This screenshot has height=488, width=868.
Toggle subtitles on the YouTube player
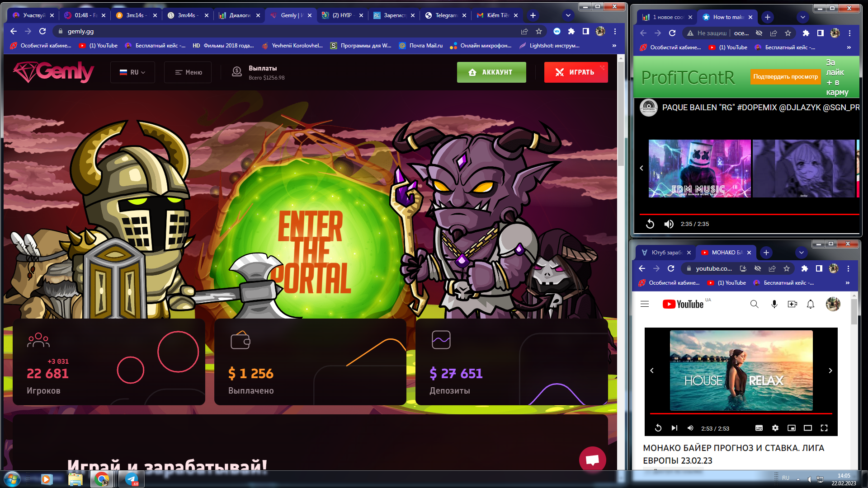click(x=759, y=428)
